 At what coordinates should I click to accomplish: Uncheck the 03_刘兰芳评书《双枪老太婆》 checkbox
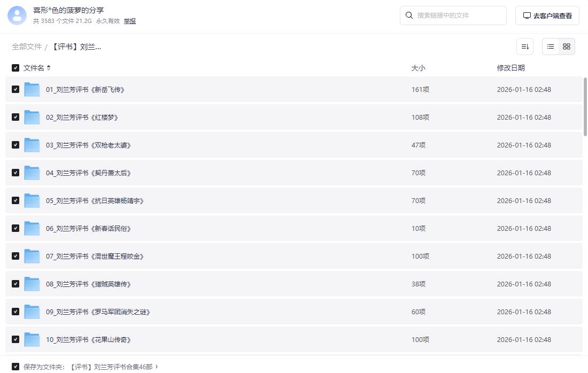point(16,145)
